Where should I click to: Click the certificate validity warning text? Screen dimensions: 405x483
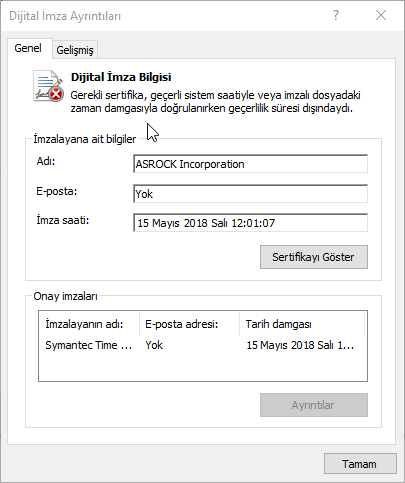215,102
